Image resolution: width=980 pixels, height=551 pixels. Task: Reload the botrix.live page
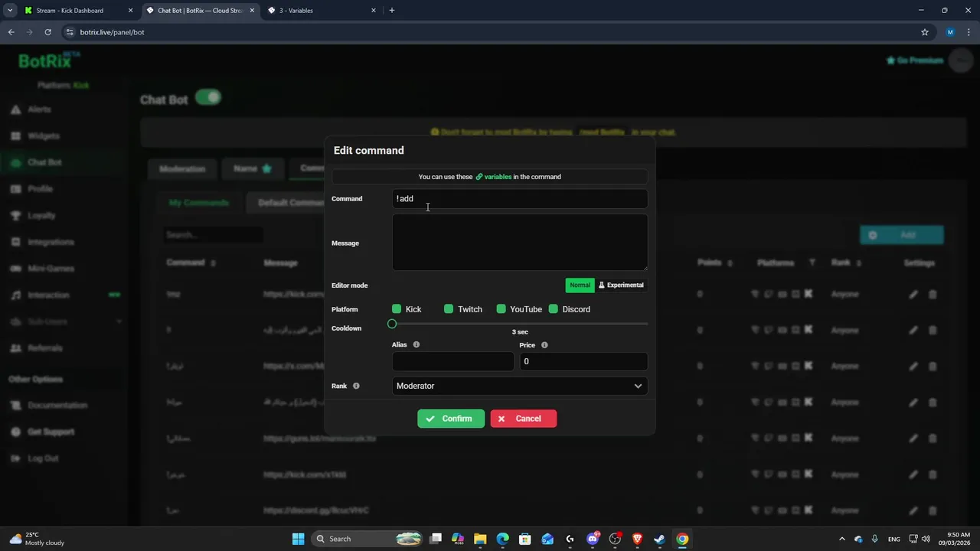47,32
